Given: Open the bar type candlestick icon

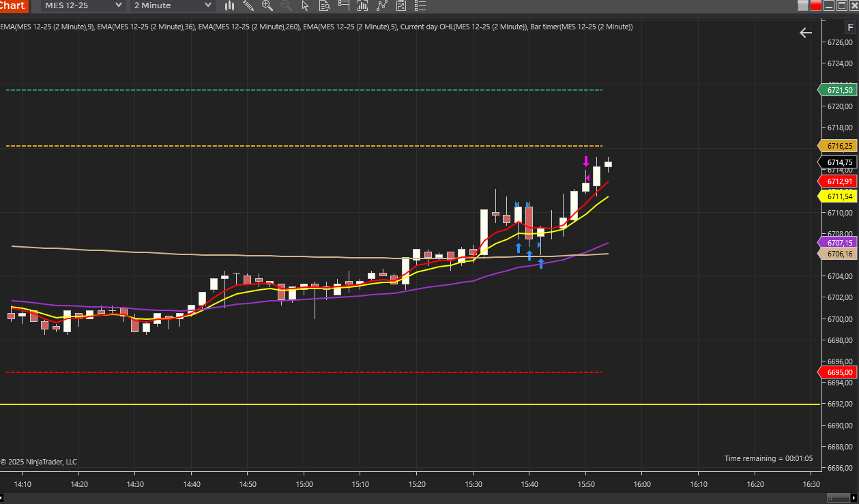Looking at the screenshot, I should [x=229, y=5].
